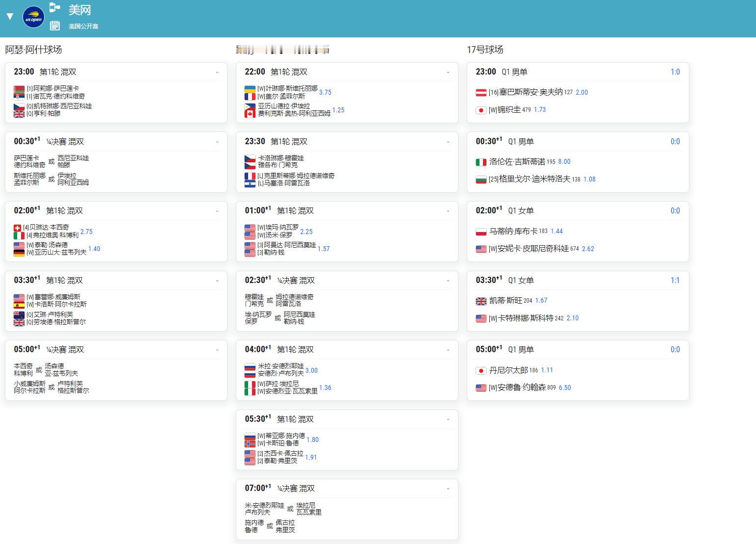Select odds 1.08 for 格里戈尔·迪米特洛夫
The height and width of the screenshot is (544, 756).
pos(589,180)
